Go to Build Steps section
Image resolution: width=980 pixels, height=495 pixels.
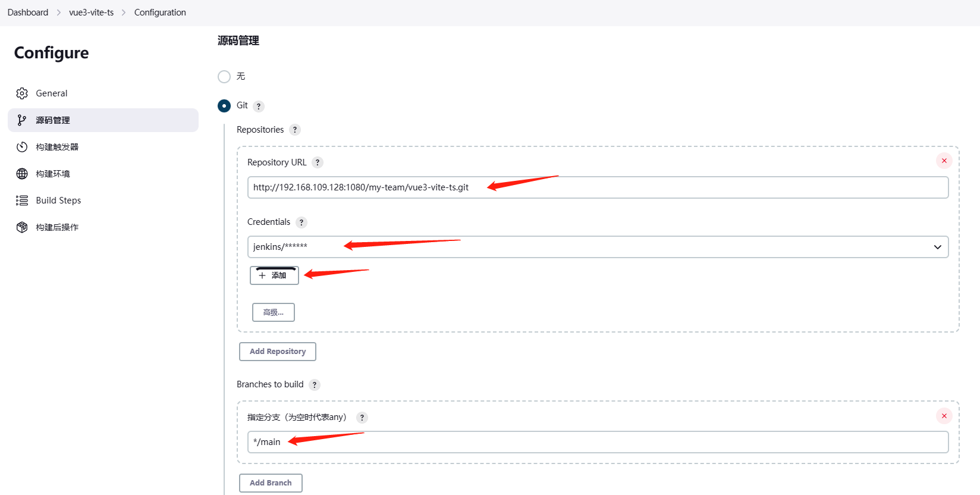coord(58,200)
